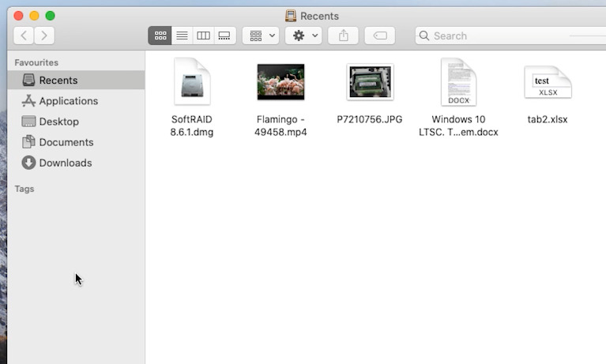Click the search magnifier icon
The image size is (606, 364).
pyautogui.click(x=424, y=36)
